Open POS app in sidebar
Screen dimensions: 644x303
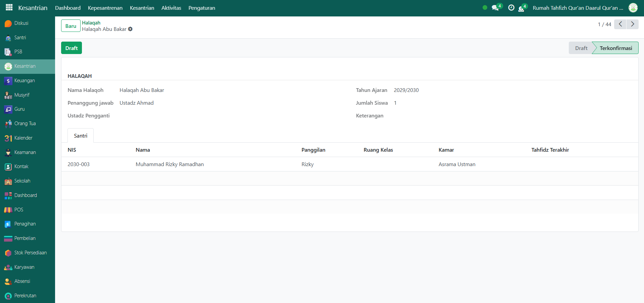[18, 210]
